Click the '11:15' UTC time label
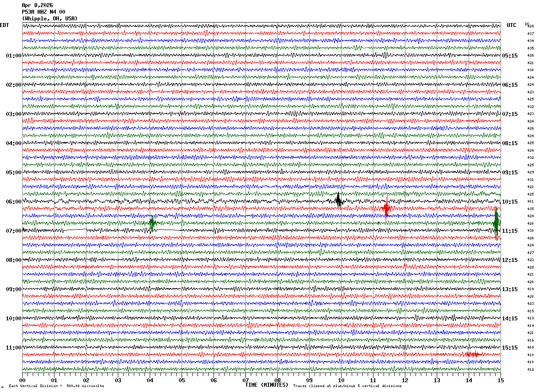Image resolution: width=536 pixels, height=392 pixels. tap(510, 231)
